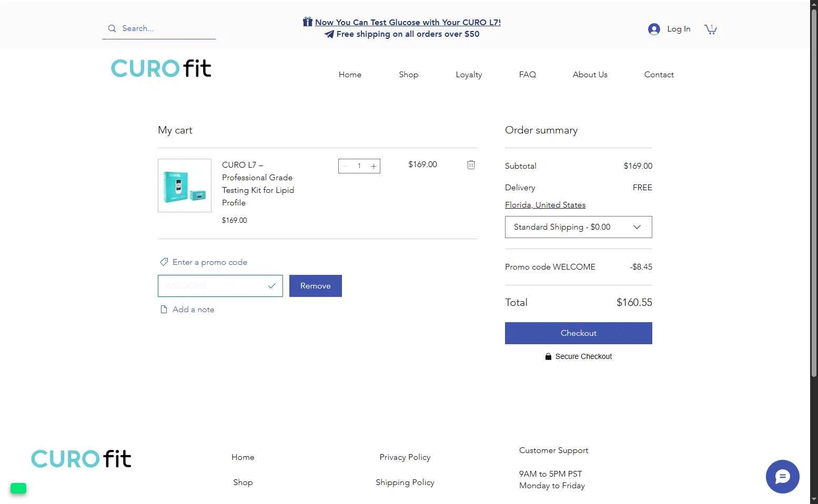Click the Subtotal value $169.00

pyautogui.click(x=638, y=166)
